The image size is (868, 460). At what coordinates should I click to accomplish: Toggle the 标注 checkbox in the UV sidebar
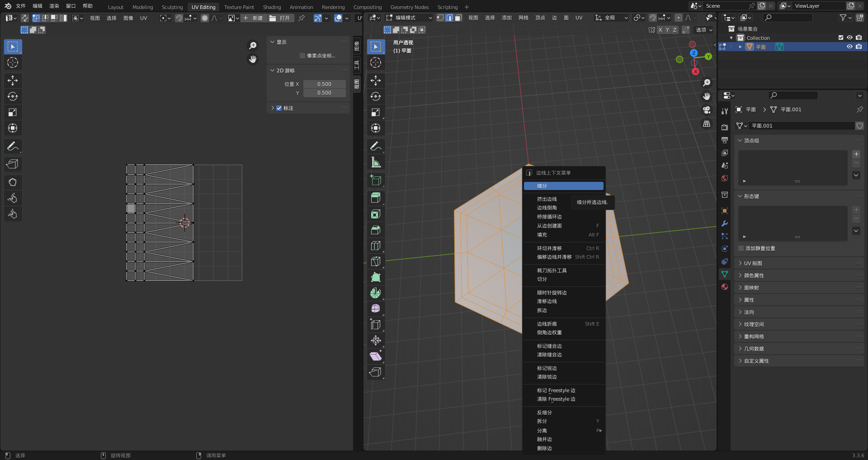(279, 108)
